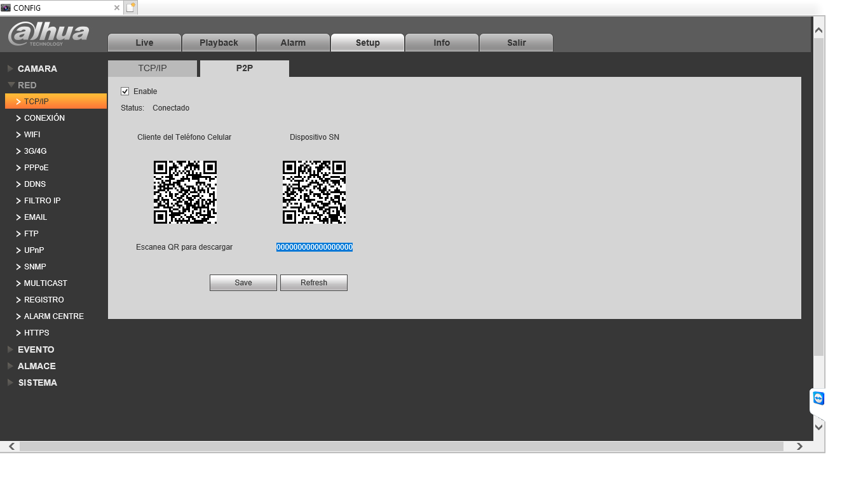The image size is (868, 488).
Task: Open TeamViewer side panel icon
Action: (x=818, y=398)
